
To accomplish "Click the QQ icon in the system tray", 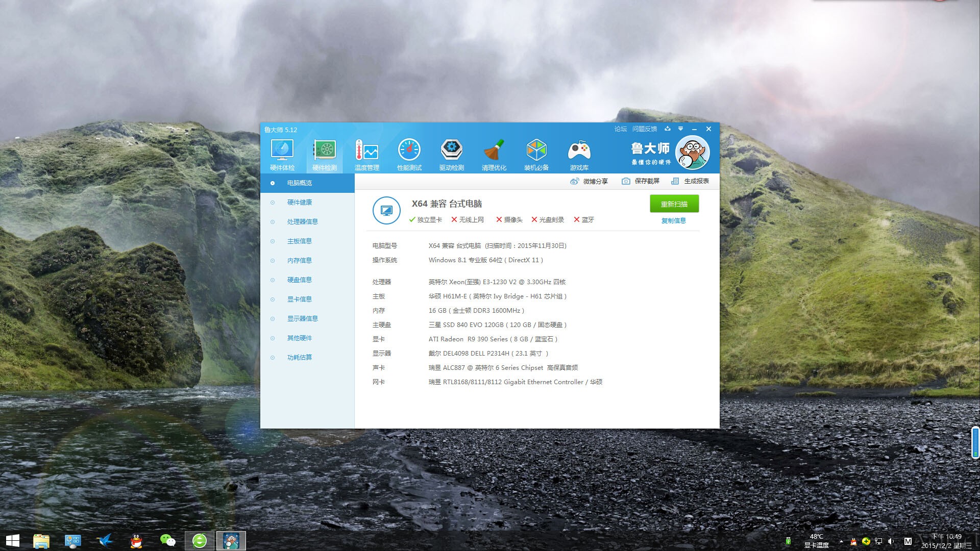I will point(853,541).
